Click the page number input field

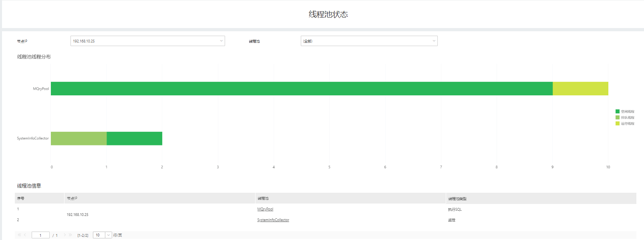(x=40, y=235)
